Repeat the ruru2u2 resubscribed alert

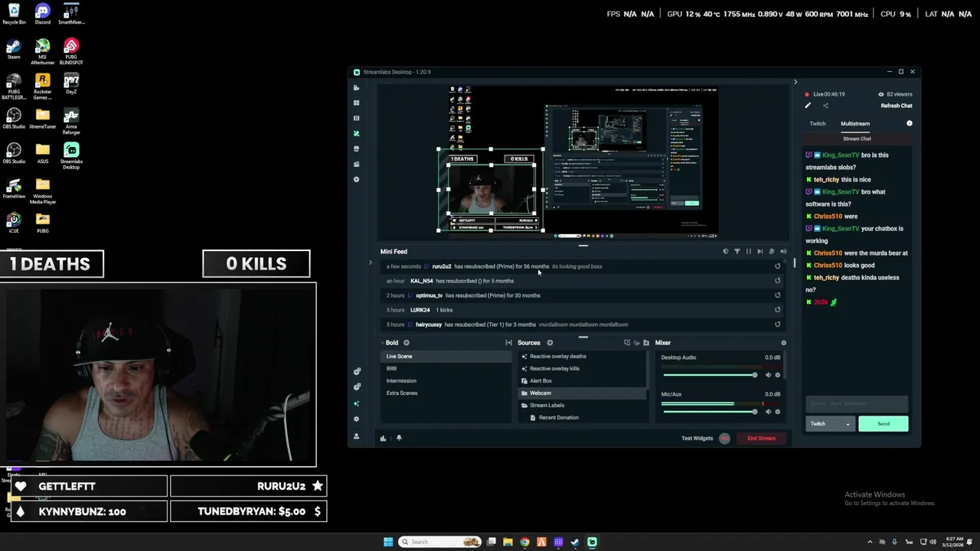[777, 266]
